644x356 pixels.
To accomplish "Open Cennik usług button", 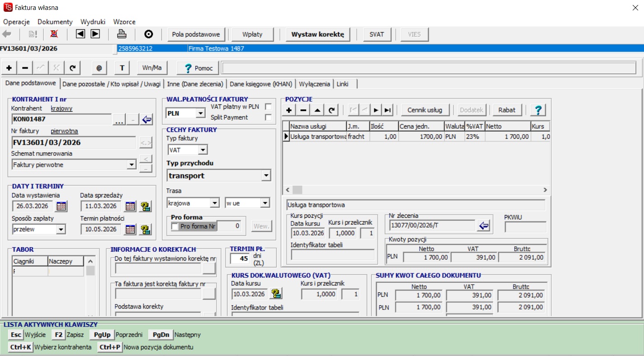I will click(425, 110).
